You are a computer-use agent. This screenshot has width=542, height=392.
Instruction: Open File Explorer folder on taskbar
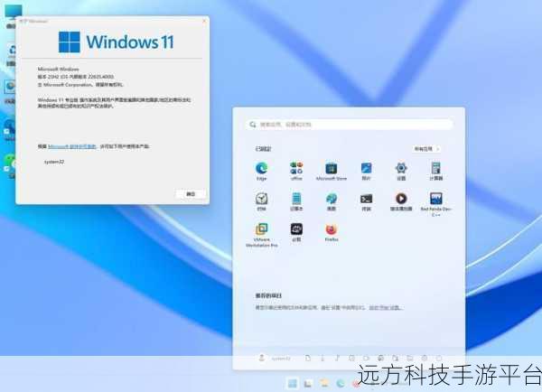pyautogui.click(x=324, y=383)
